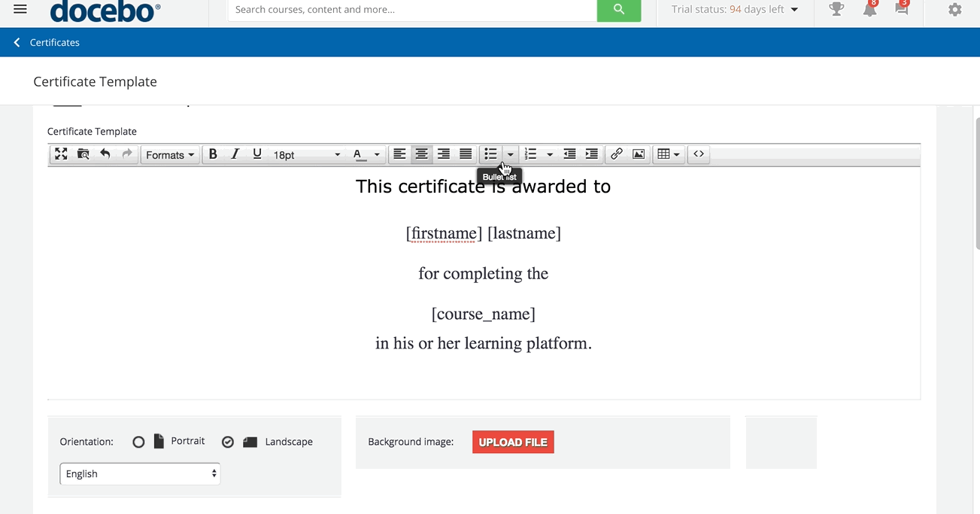Select Landscape orientation
This screenshot has width=980, height=514.
pos(228,442)
